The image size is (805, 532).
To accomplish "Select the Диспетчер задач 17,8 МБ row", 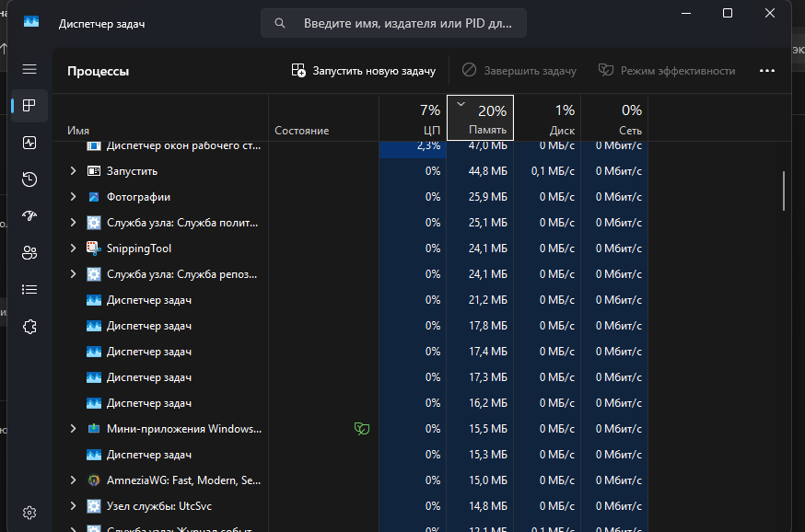I will [351, 326].
